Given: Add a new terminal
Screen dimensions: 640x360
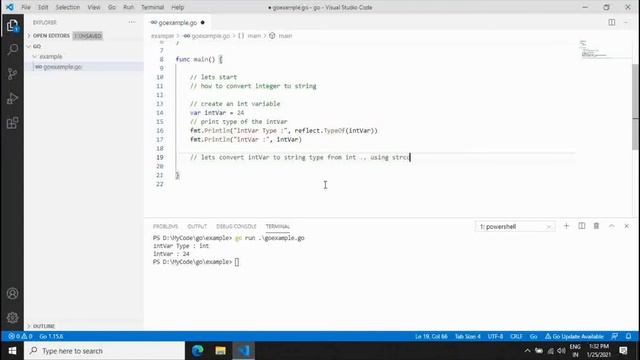Looking at the screenshot, I should 566,226.
